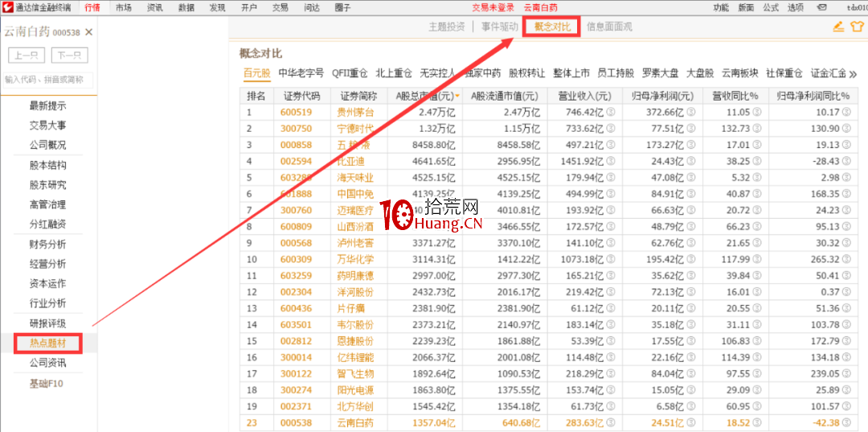The width and height of the screenshot is (868, 432).
Task: Click the info circle beside 84.04亿
Action: pos(691,373)
